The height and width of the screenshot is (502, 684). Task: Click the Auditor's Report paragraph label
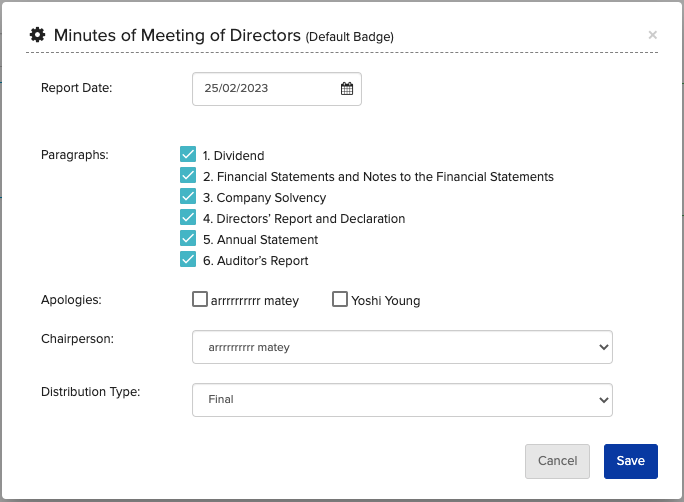(x=256, y=261)
